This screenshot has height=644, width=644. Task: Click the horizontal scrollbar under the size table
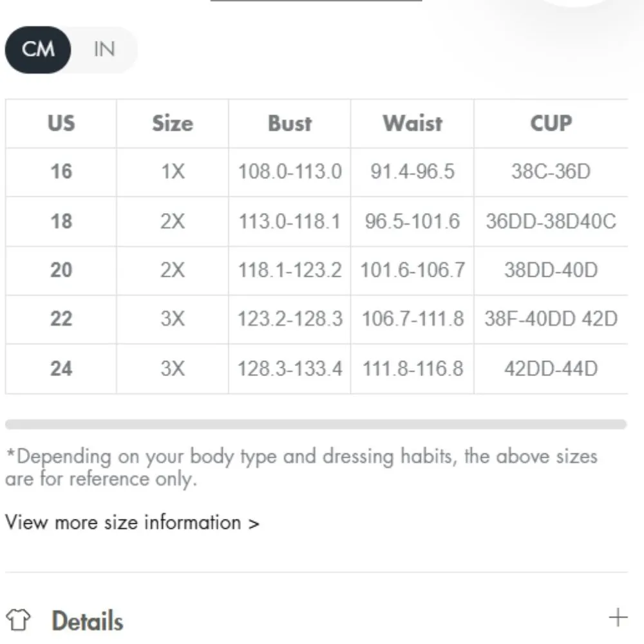(x=316, y=424)
